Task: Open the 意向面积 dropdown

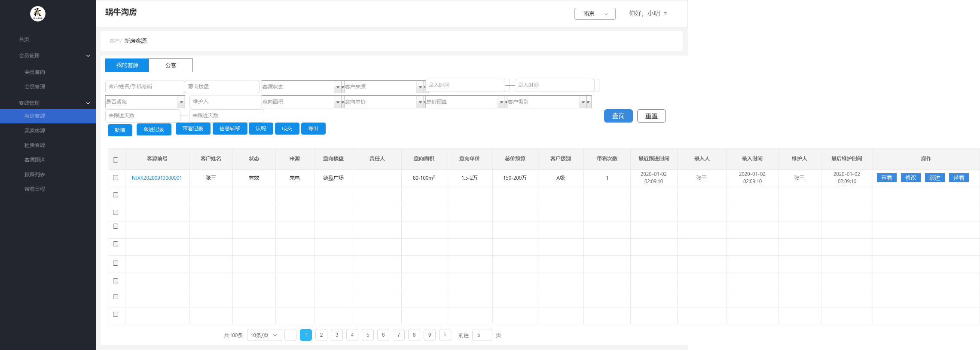Action: (301, 102)
